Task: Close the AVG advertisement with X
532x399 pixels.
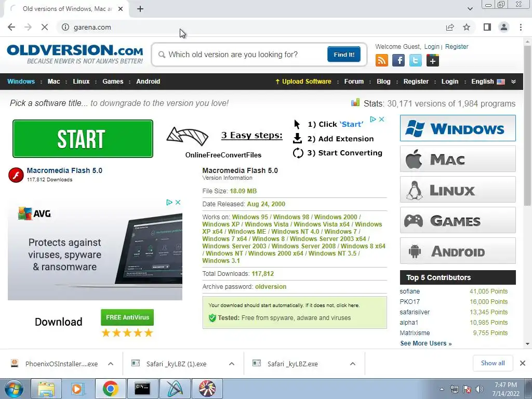Action: tap(178, 202)
